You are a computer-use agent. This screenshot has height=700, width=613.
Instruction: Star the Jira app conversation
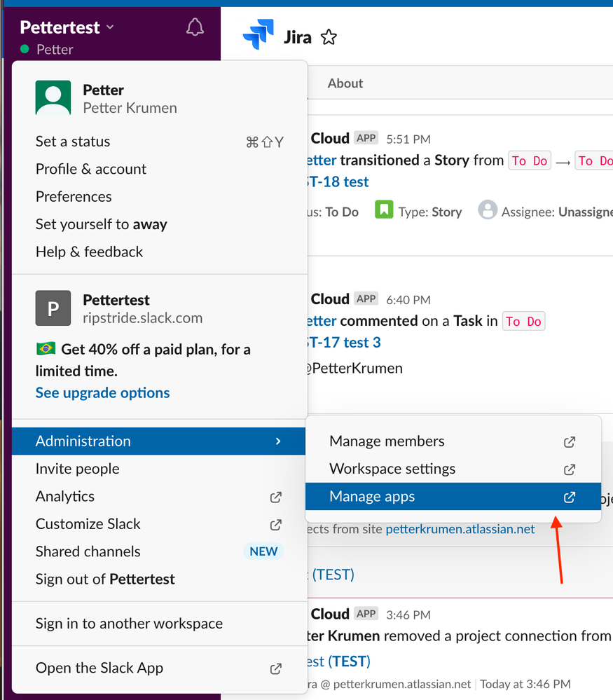(x=329, y=37)
